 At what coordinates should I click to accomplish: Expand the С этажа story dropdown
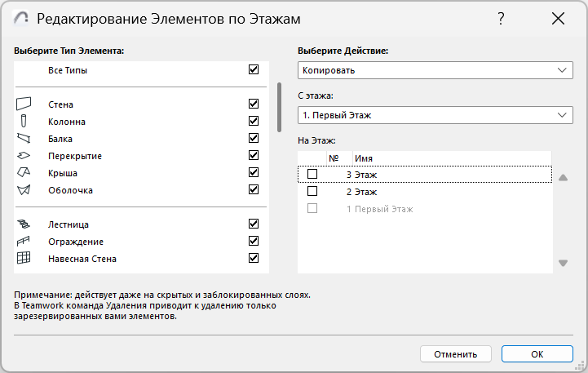tap(435, 115)
